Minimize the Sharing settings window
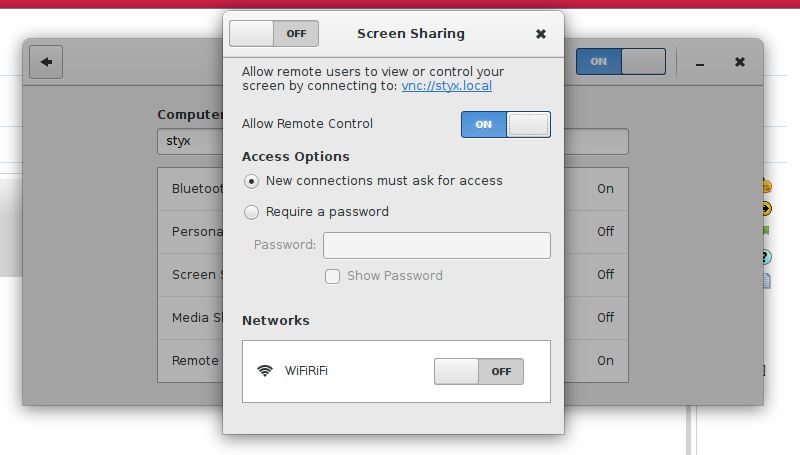Screen dimensions: 800x455 700,62
